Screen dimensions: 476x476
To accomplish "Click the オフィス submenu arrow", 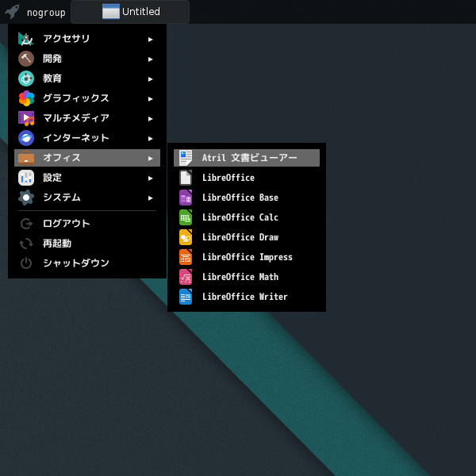I will (150, 158).
